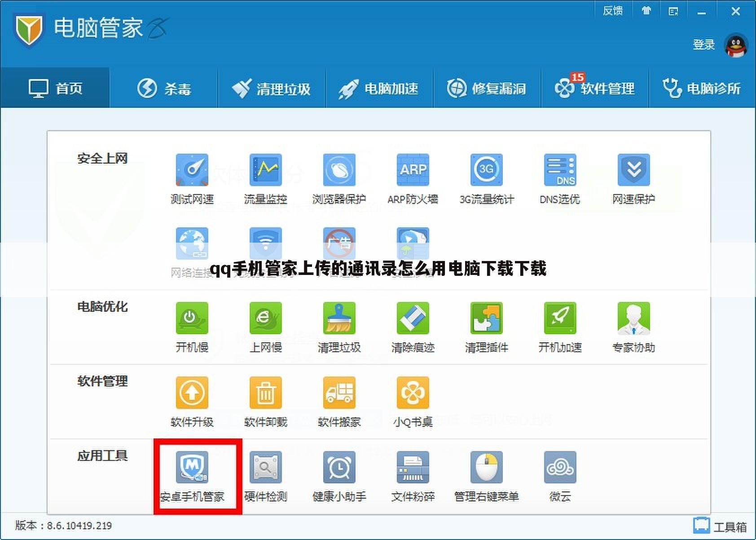Switch to the 首页 home tab

(55, 88)
